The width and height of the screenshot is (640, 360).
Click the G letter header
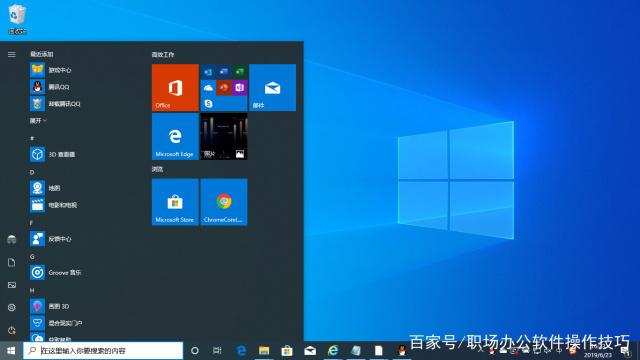point(32,256)
